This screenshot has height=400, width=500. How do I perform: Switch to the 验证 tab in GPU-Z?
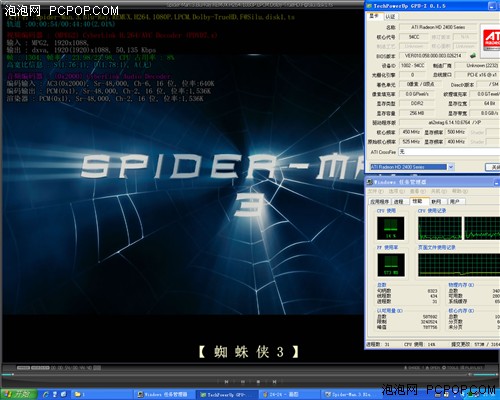(x=390, y=16)
